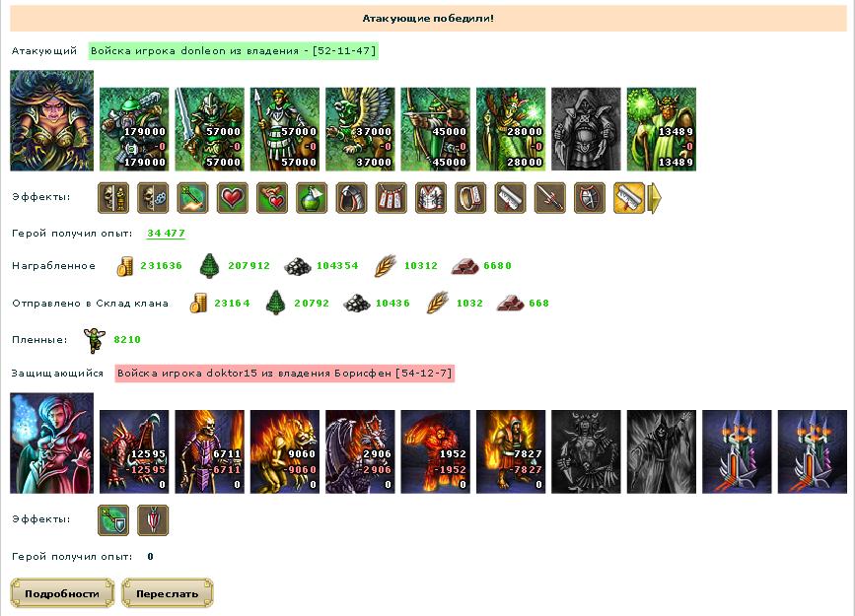Viewport: 855px width, 616px height.
Task: Select the white armor artifact effect
Action: tap(431, 197)
